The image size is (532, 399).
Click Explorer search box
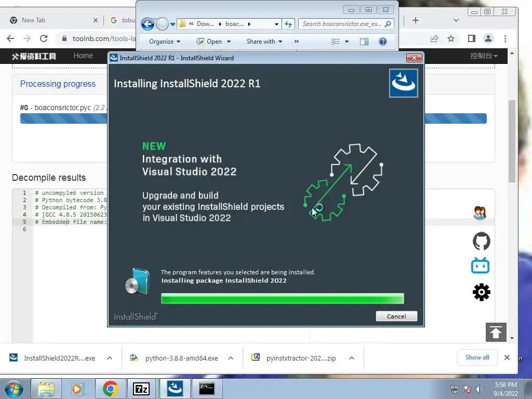[346, 24]
